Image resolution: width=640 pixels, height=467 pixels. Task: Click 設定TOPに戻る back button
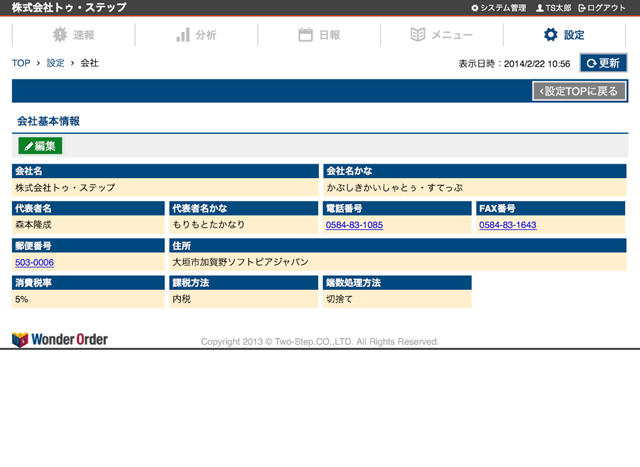click(x=580, y=92)
